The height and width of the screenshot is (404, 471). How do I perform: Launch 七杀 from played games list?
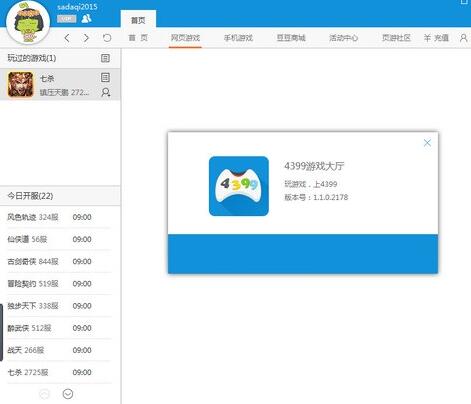pos(60,85)
